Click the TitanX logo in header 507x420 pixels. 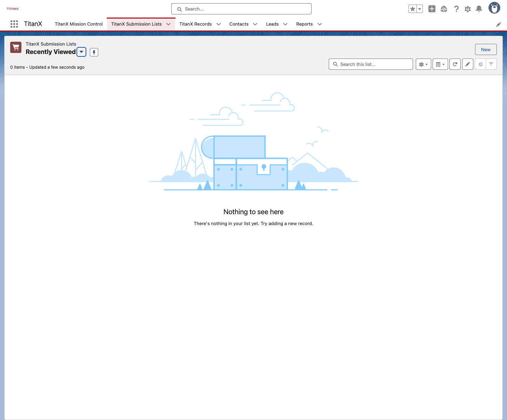point(13,9)
